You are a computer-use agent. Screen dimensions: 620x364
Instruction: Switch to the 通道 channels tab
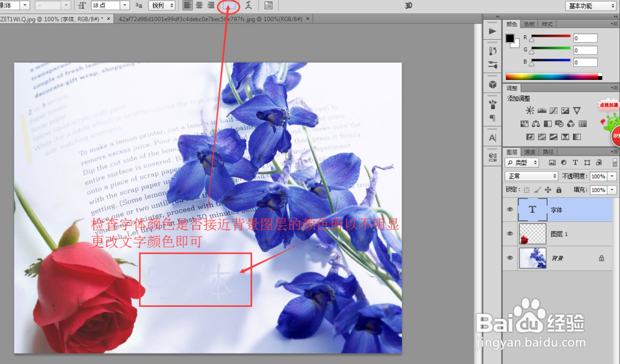tap(531, 151)
